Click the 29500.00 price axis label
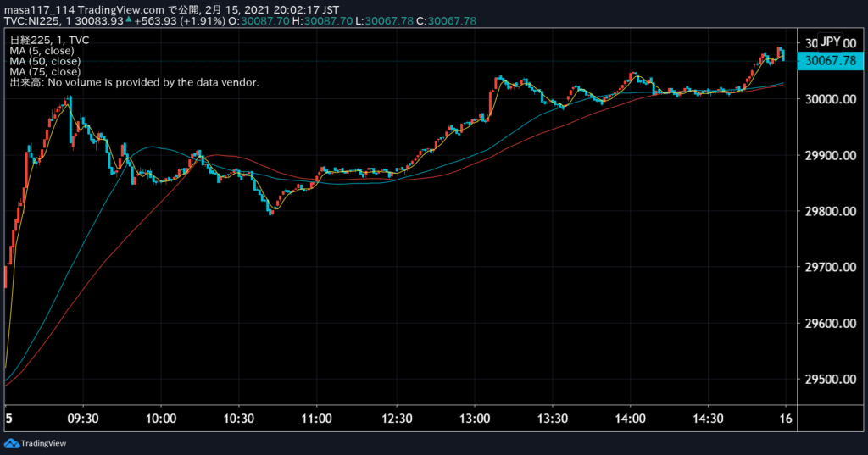The height and width of the screenshot is (455, 868). tap(831, 380)
